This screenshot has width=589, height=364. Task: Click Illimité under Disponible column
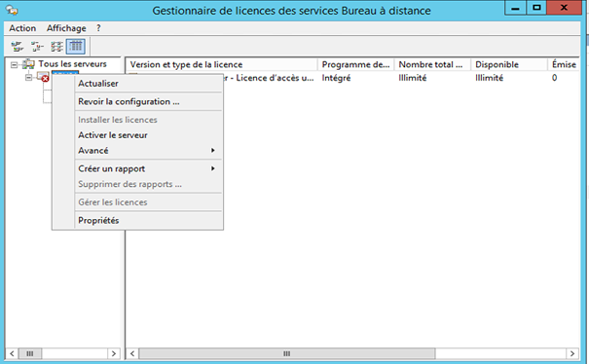pos(489,78)
